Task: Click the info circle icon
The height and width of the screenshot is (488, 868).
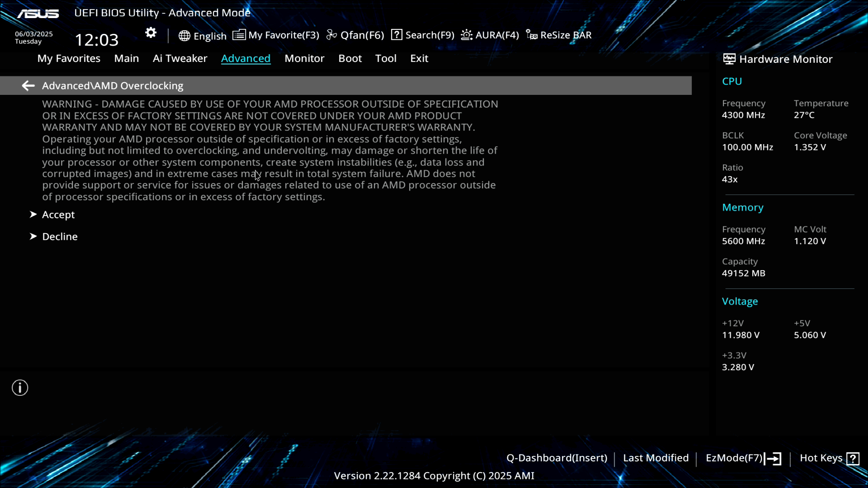Action: click(x=20, y=388)
